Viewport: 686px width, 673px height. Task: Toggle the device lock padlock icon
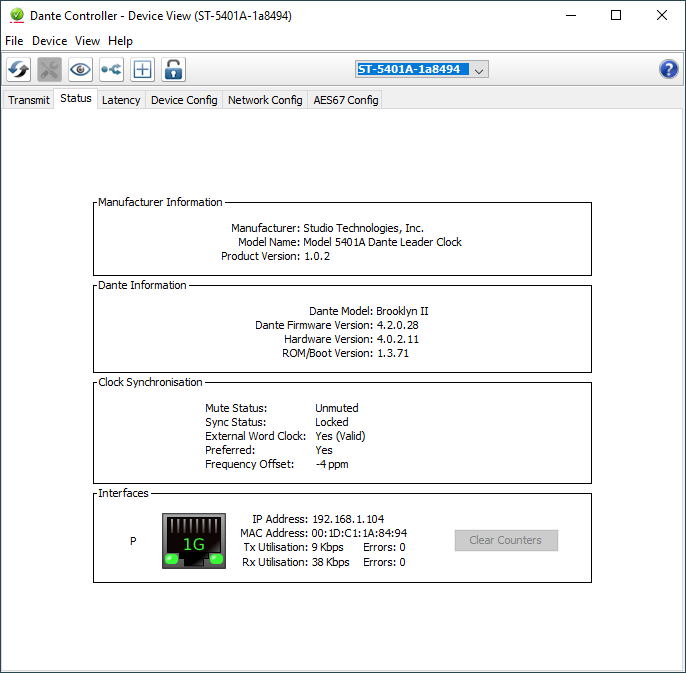(x=174, y=69)
